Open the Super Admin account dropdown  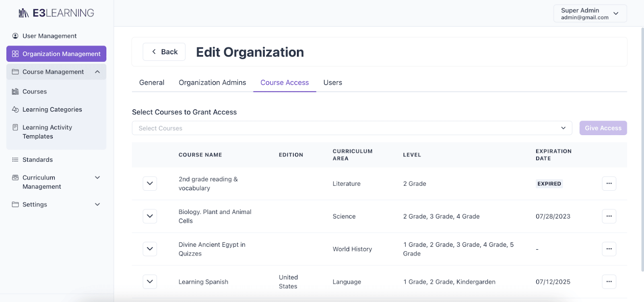[590, 14]
